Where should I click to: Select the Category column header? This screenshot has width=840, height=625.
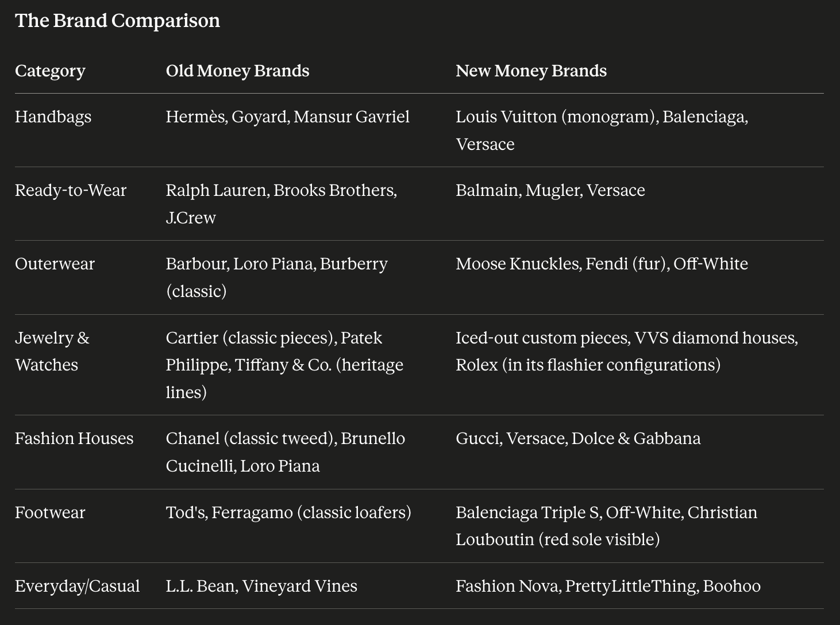(x=50, y=71)
